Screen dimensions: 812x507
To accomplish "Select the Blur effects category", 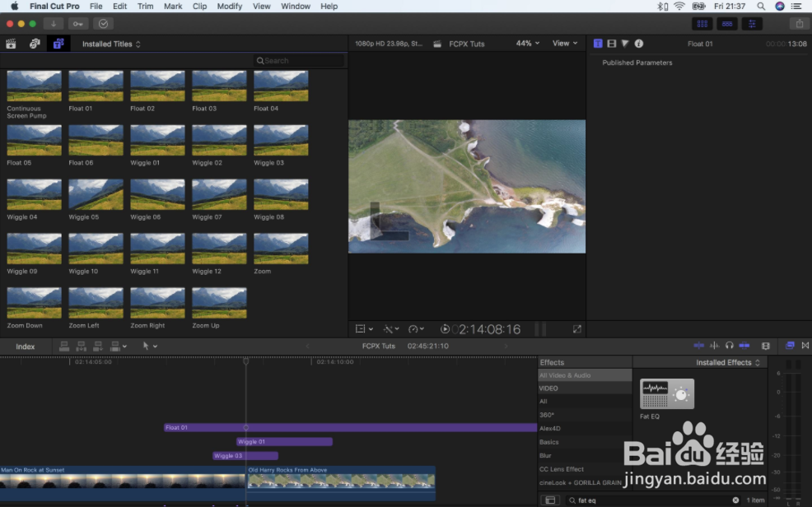I will click(x=545, y=455).
